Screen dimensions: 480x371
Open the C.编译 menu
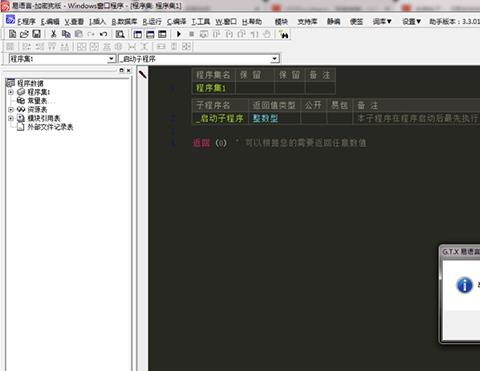(x=176, y=22)
